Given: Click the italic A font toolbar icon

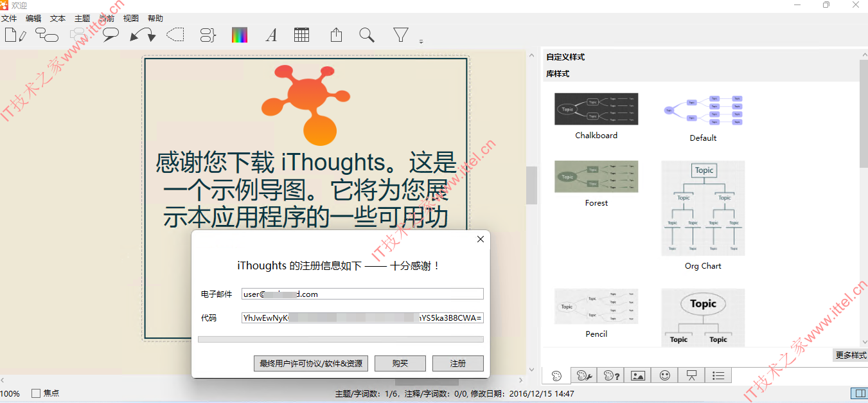Looking at the screenshot, I should click(271, 35).
